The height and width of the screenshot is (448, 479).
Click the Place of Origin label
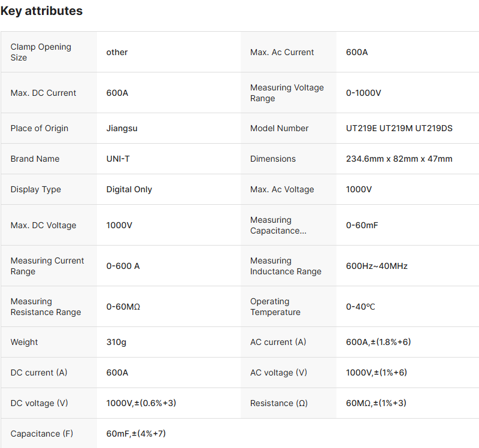pyautogui.click(x=40, y=128)
